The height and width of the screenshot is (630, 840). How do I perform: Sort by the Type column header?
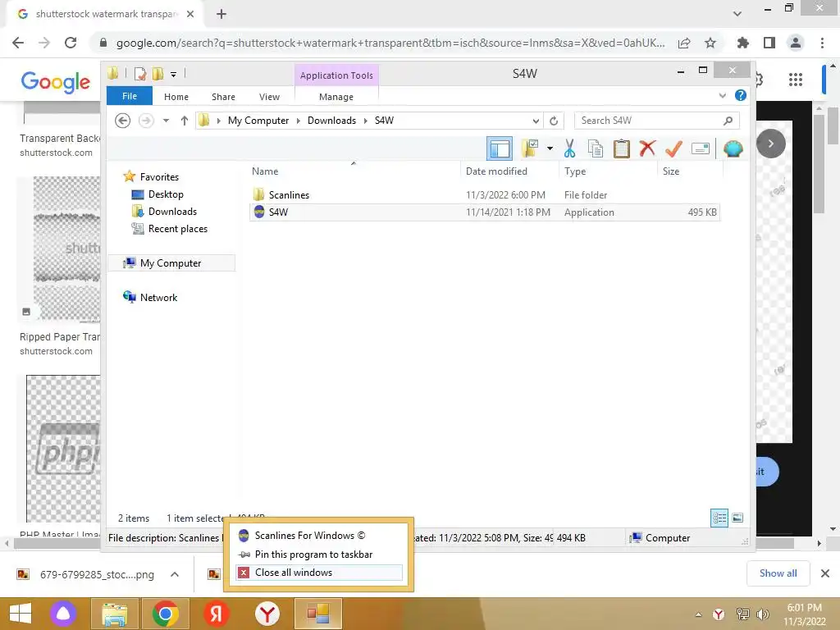[x=608, y=171]
